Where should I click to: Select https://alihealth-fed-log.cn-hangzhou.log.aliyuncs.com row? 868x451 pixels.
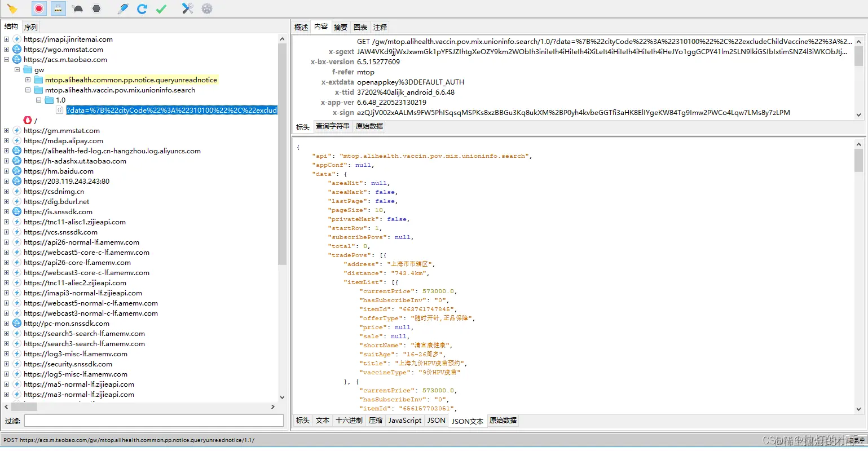[112, 151]
